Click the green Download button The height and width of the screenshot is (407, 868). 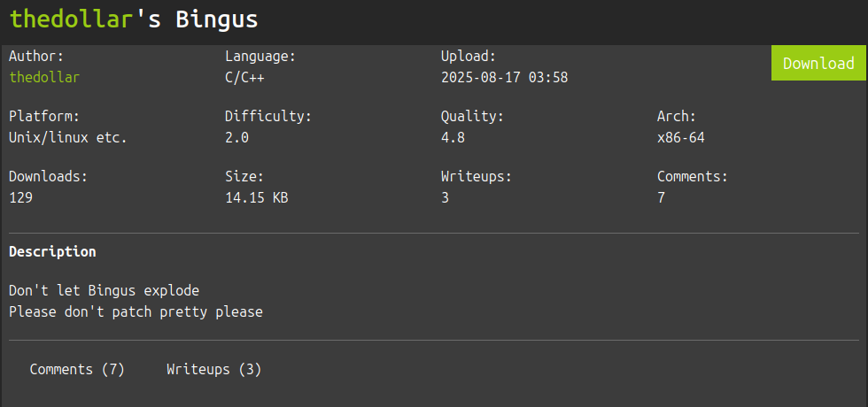818,63
